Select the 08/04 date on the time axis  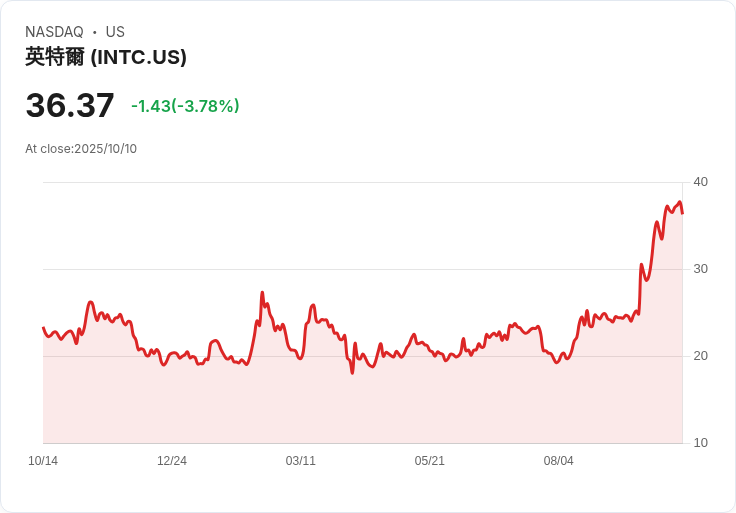coord(559,461)
